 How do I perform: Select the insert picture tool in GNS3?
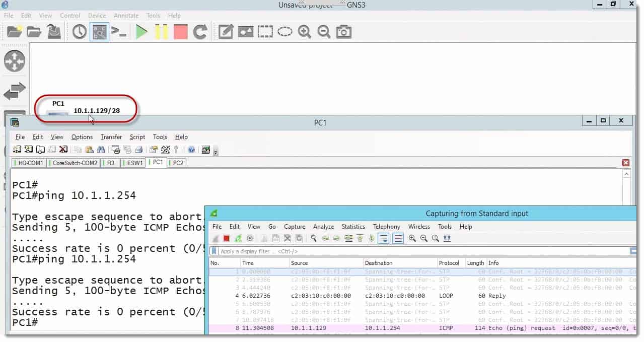click(x=246, y=32)
